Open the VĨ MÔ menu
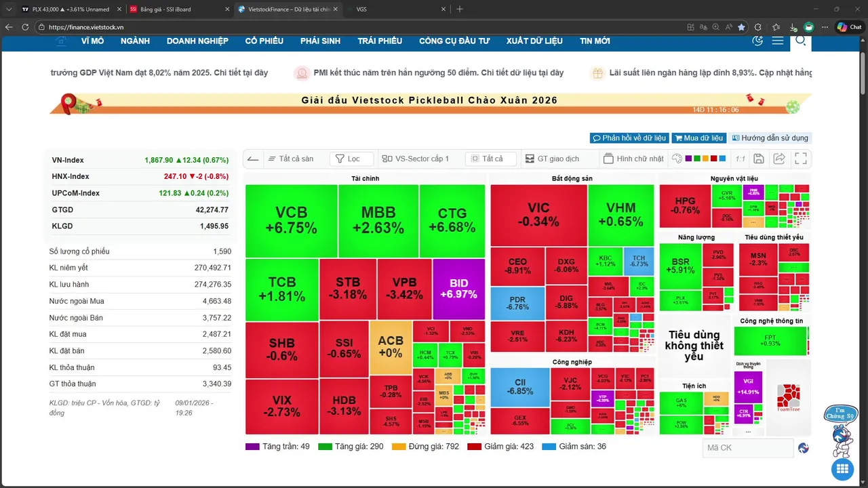Screen dimensions: 868x488 [92, 41]
